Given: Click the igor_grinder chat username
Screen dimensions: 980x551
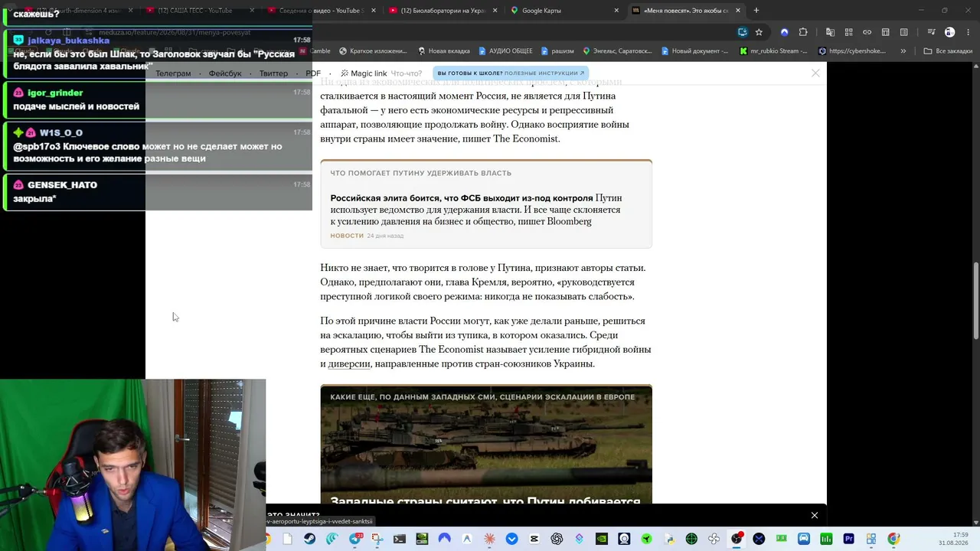Looking at the screenshot, I should 55,93.
